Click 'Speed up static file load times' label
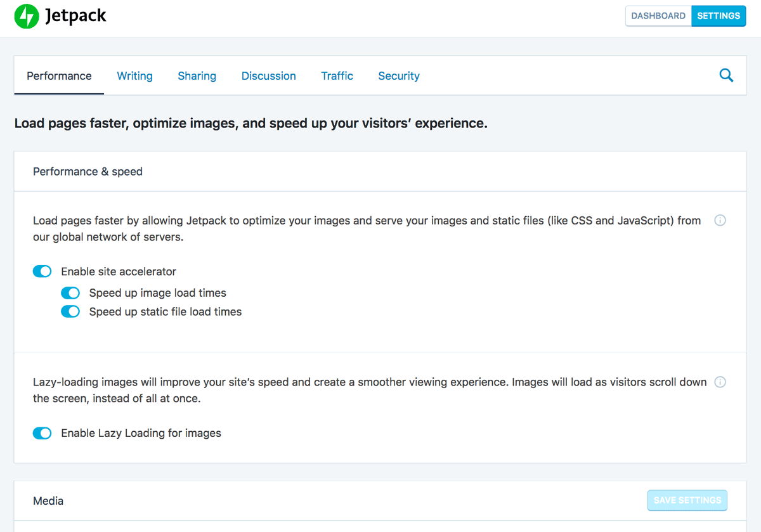 tap(165, 312)
